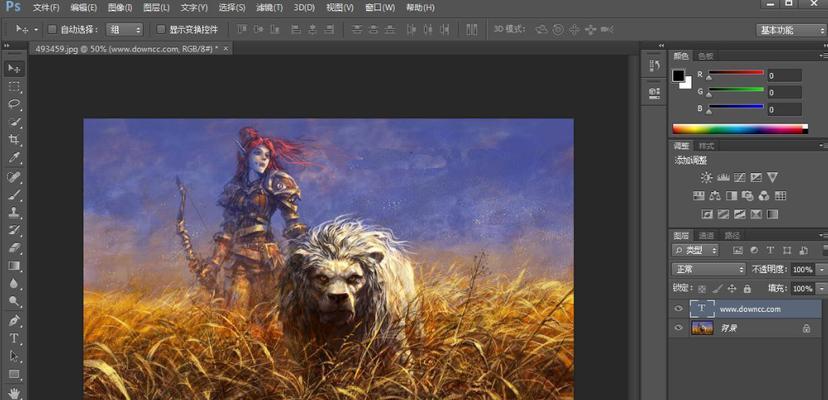
Task: Open the 图像(I) menu
Action: coord(120,8)
